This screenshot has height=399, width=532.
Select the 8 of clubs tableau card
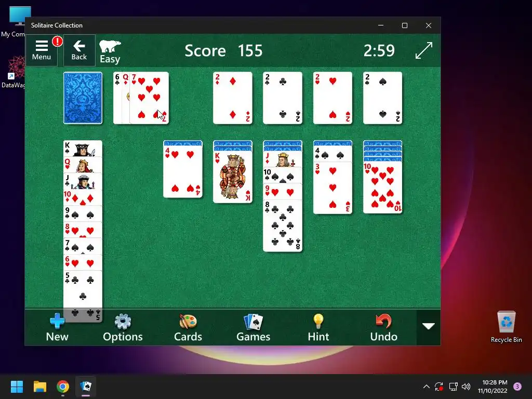pyautogui.click(x=282, y=225)
